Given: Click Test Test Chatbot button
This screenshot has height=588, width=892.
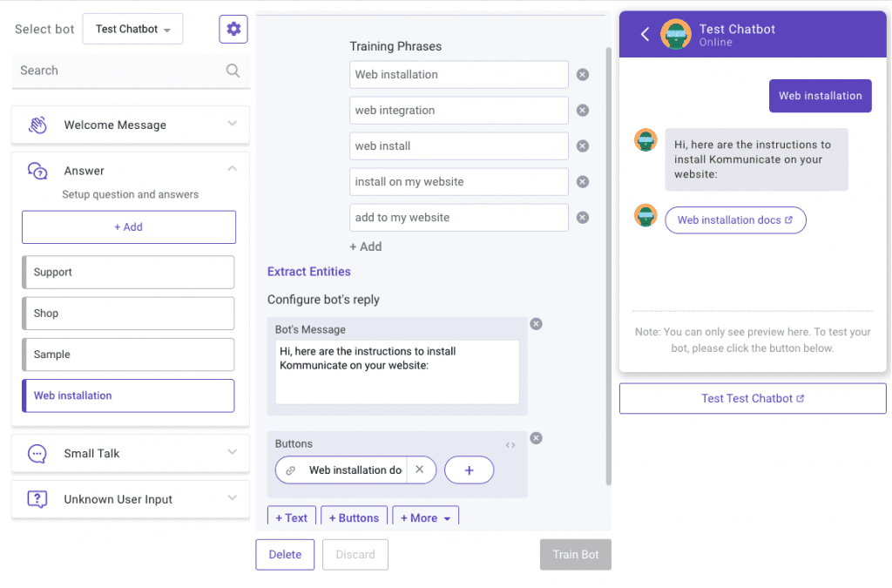Looking at the screenshot, I should click(753, 399).
